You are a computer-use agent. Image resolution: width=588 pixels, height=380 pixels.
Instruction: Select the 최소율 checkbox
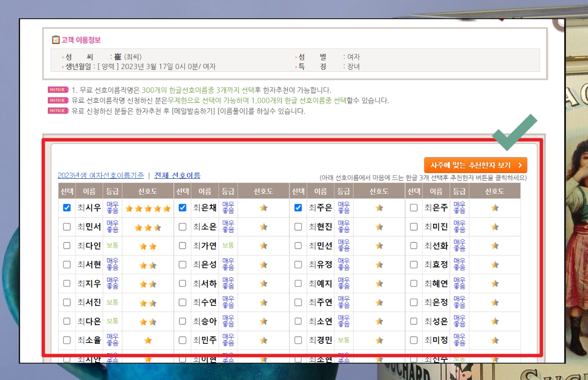67,340
